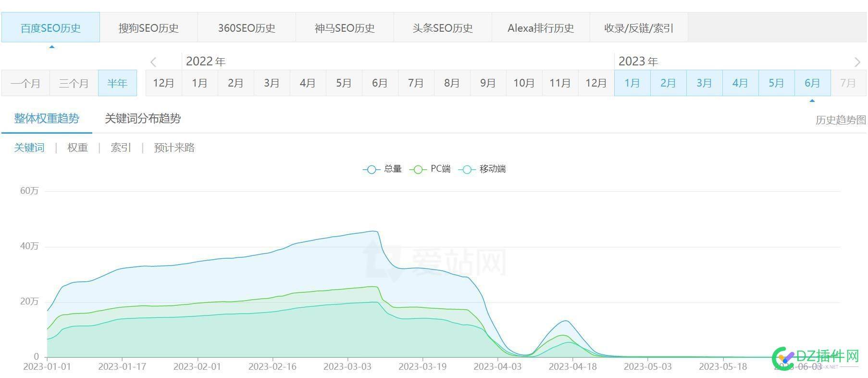Image resolution: width=868 pixels, height=378 pixels.
Task: Click the 20万 y-axis label
Action: tap(29, 302)
